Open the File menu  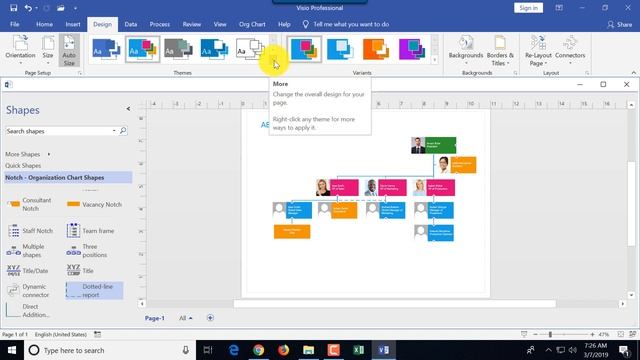coord(15,24)
